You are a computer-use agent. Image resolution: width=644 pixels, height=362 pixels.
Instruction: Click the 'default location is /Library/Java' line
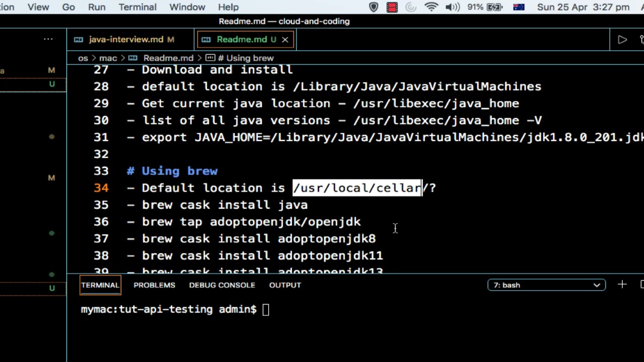coord(334,86)
